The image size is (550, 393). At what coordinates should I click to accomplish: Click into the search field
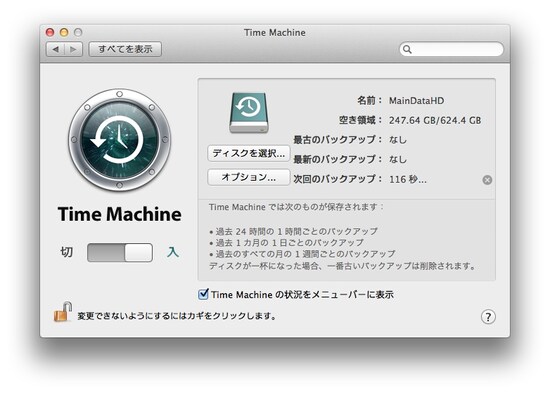(451, 49)
